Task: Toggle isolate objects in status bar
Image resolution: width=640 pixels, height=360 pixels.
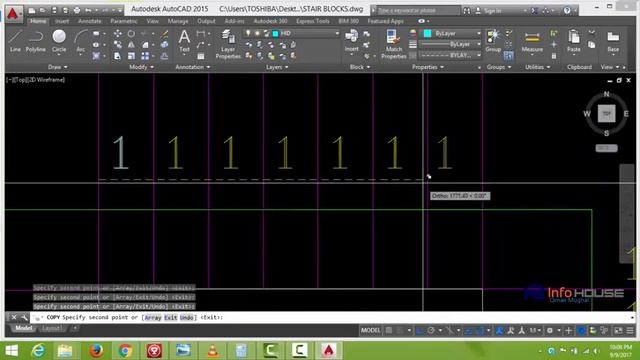Action: click(603, 330)
